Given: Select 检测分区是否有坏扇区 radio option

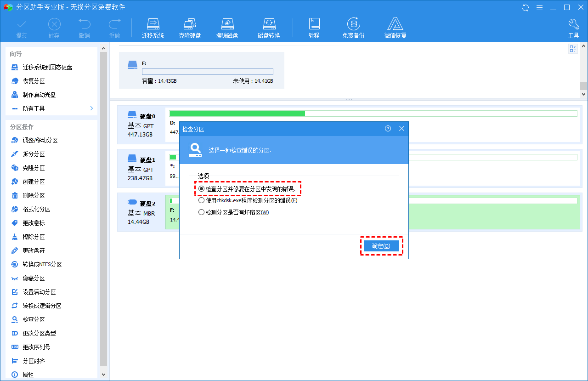Looking at the screenshot, I should [201, 212].
